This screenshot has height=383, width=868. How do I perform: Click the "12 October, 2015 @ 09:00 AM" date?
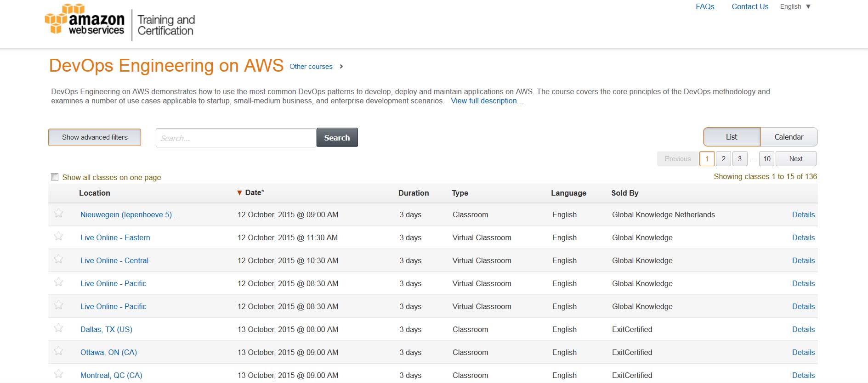(288, 214)
